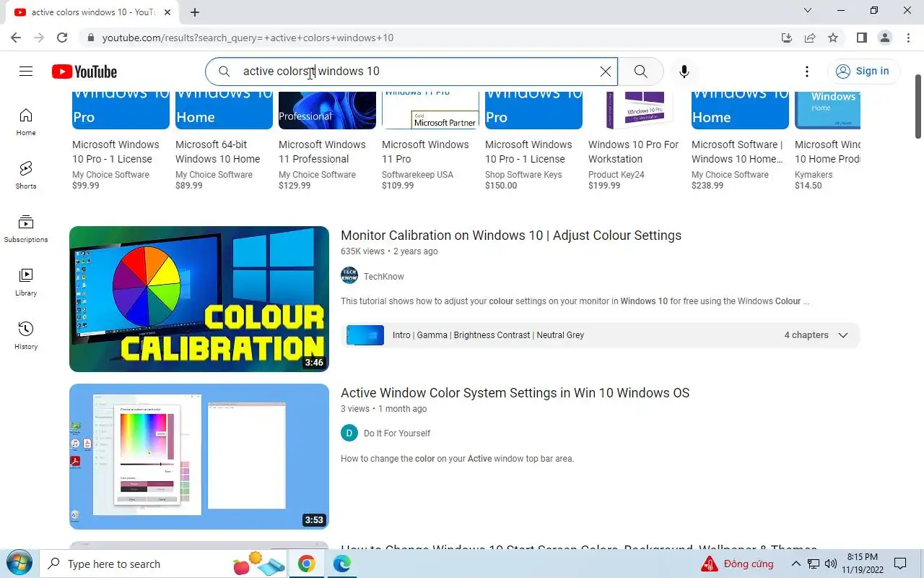Open the Windows 10 Pro $150.00 product
Screen dimensions: 924x578
533,141
